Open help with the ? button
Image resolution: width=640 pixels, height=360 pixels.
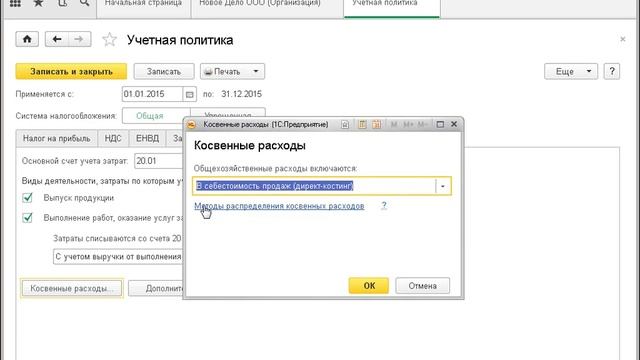point(612,71)
